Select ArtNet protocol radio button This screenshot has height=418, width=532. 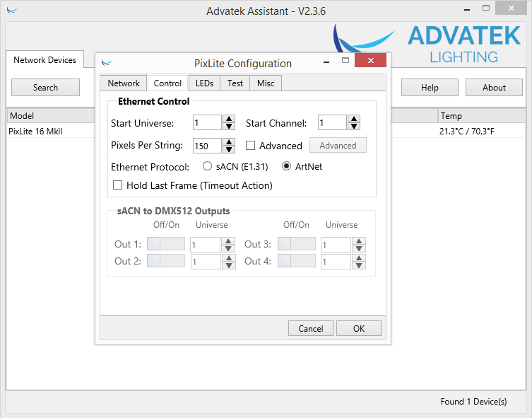tap(286, 166)
